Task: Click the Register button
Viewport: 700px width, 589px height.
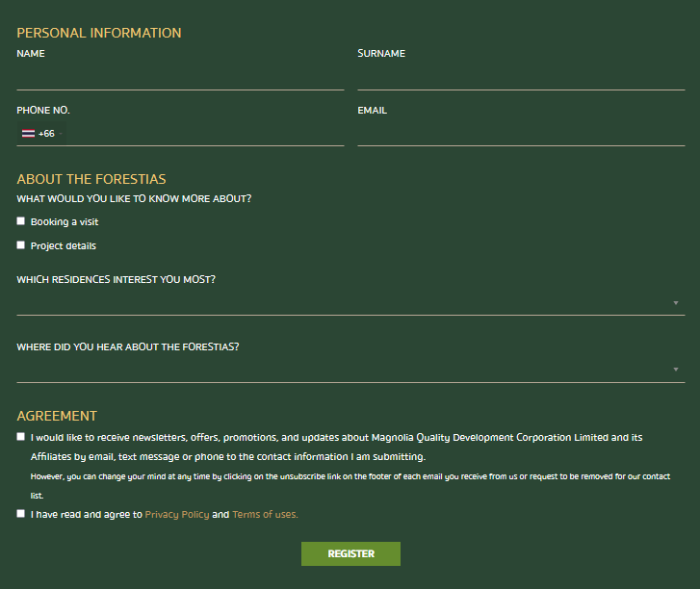Action: (350, 553)
